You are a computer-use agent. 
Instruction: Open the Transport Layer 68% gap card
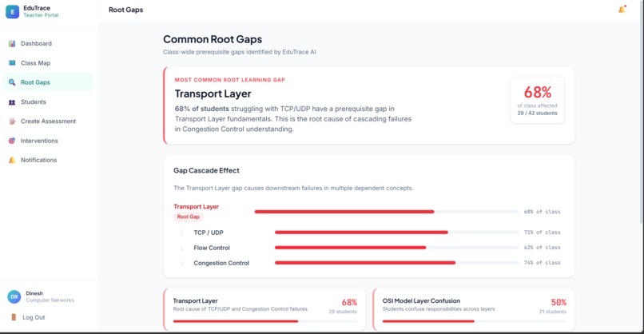tap(264, 310)
